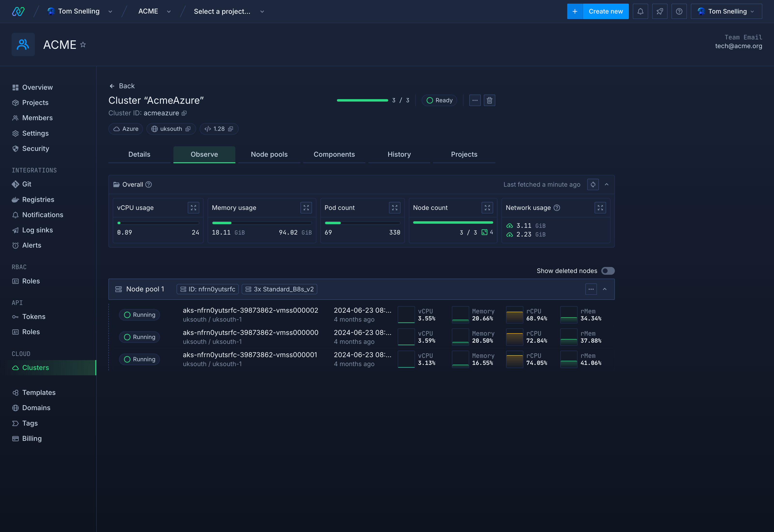This screenshot has height=532, width=774.
Task: Open the help question mark icon
Action: click(x=679, y=11)
